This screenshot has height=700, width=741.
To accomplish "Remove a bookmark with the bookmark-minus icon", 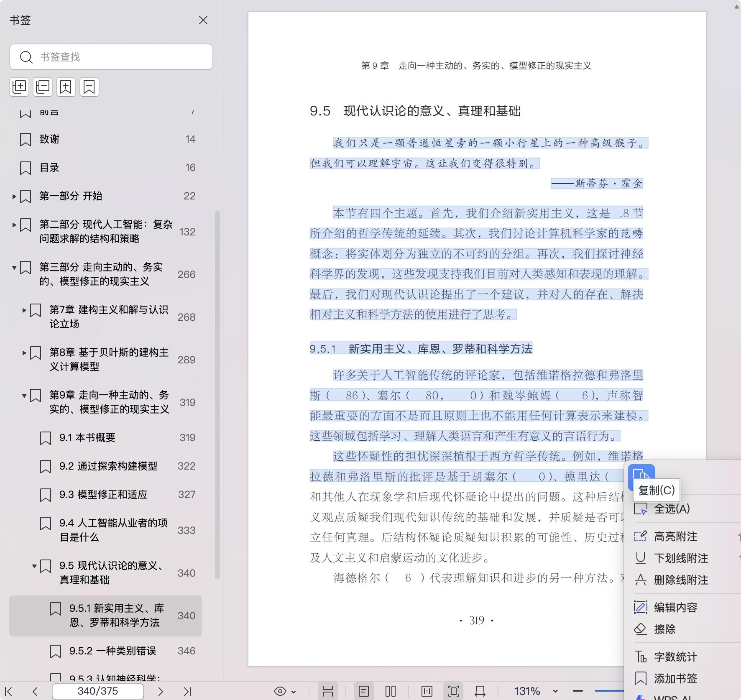I will click(x=89, y=87).
